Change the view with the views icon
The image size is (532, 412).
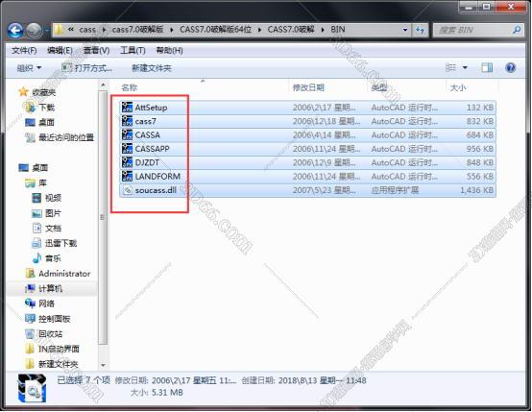point(451,68)
